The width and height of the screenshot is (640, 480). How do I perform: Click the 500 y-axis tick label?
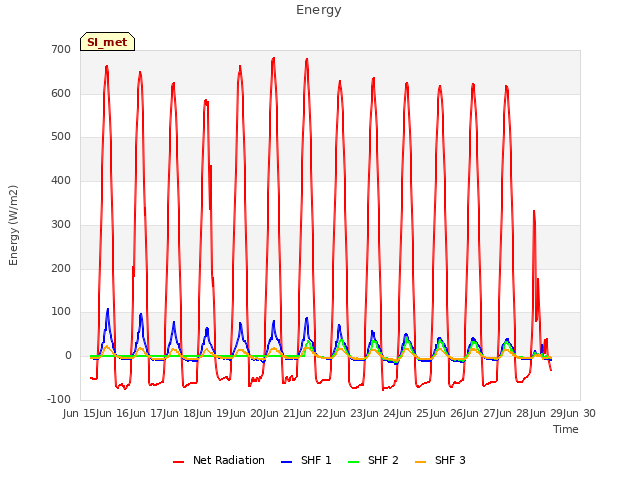pyautogui.click(x=61, y=137)
